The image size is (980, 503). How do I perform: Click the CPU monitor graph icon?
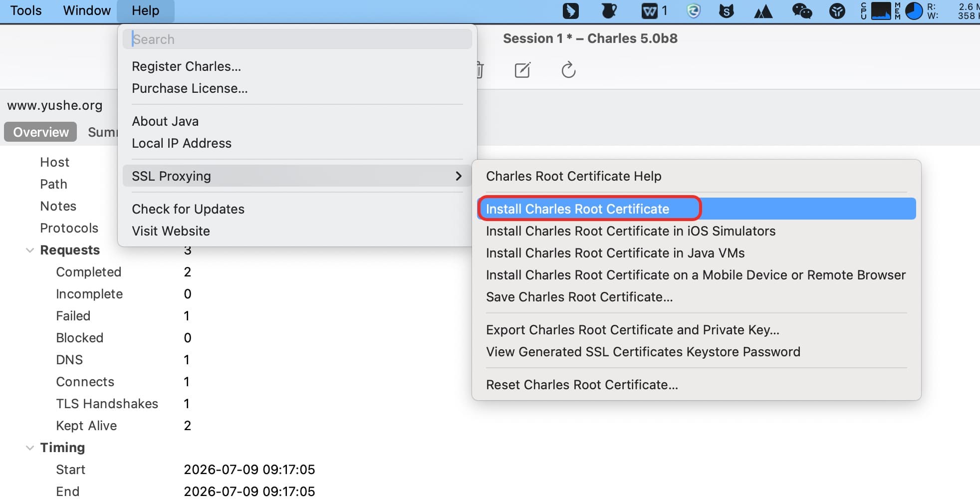click(881, 11)
